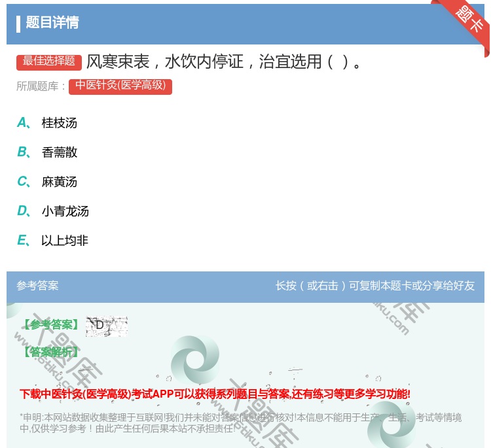
Task: Open the red 下载中医针灸考试APP promotion link
Action: [x=215, y=394]
